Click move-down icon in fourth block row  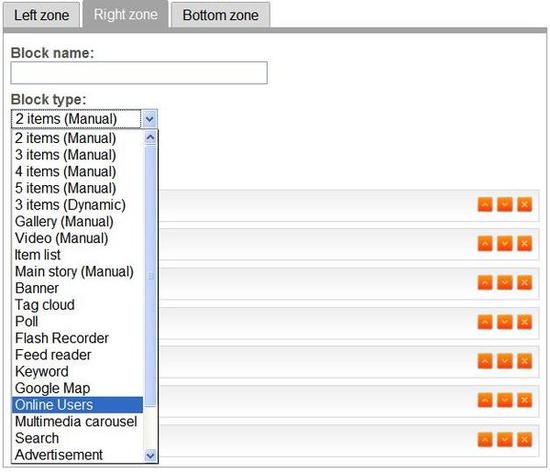(505, 322)
